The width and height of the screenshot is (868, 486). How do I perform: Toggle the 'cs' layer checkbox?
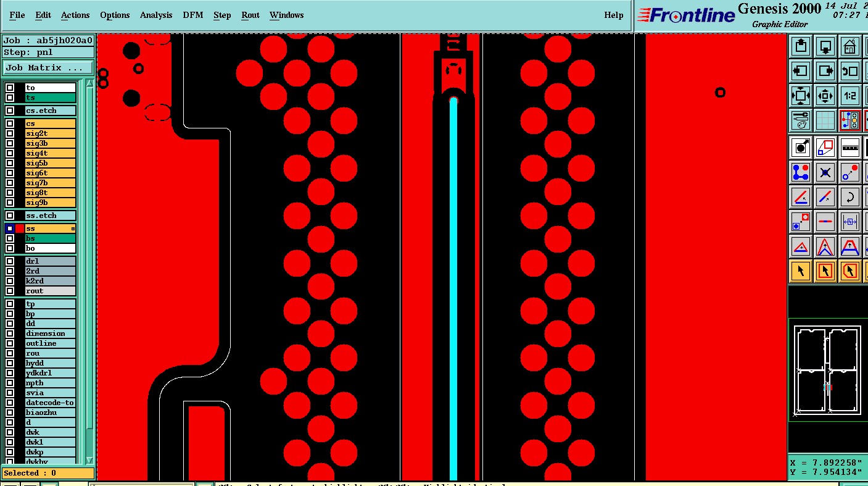pos(10,124)
